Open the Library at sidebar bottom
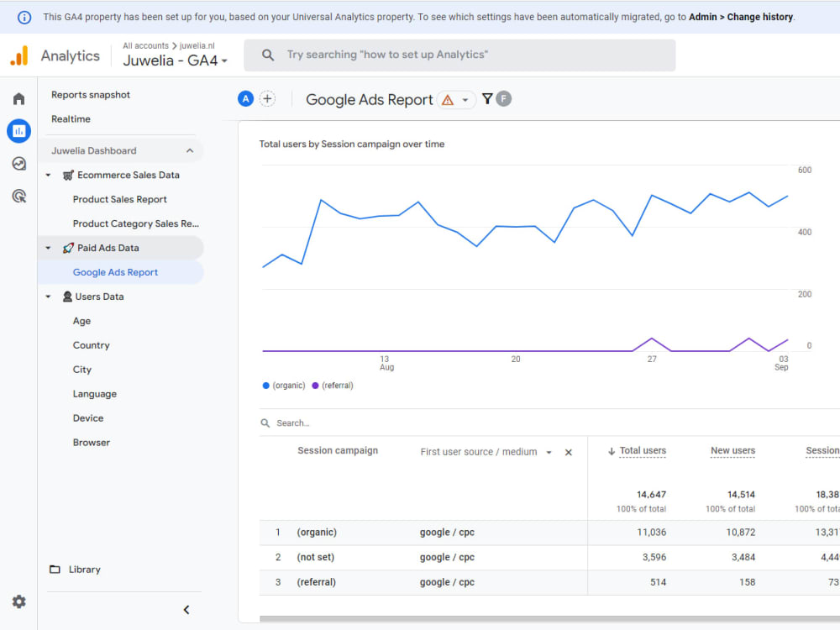 85,570
